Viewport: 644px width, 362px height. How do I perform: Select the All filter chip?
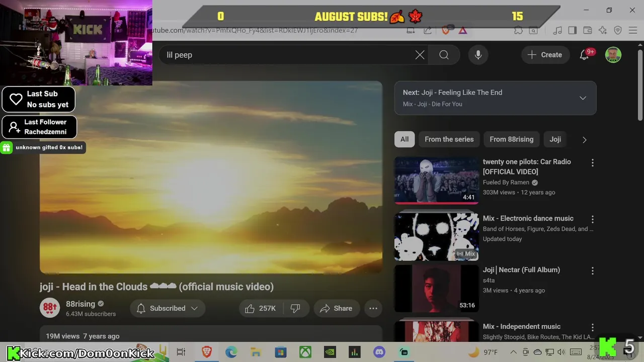[405, 139]
